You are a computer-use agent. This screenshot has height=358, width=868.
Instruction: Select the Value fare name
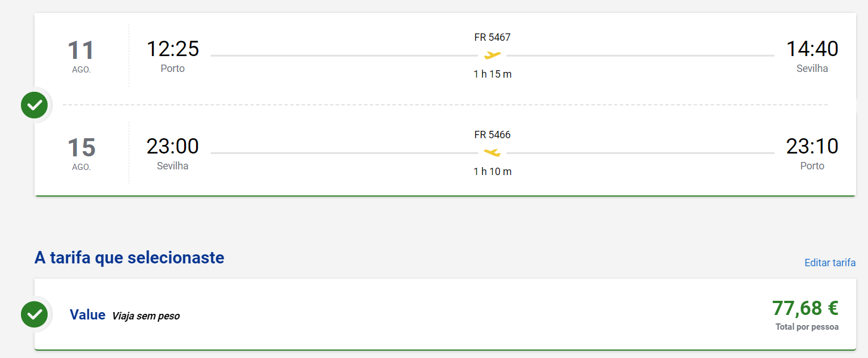88,315
